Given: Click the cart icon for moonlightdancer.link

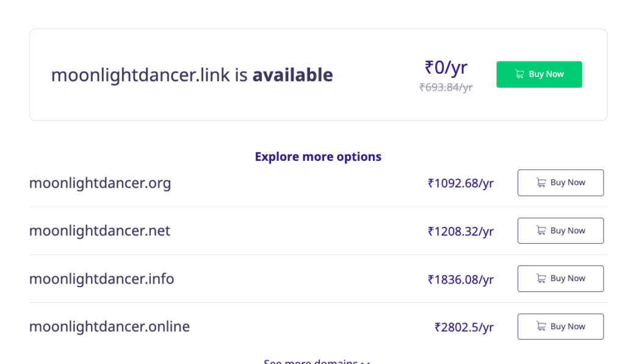Looking at the screenshot, I should [519, 74].
